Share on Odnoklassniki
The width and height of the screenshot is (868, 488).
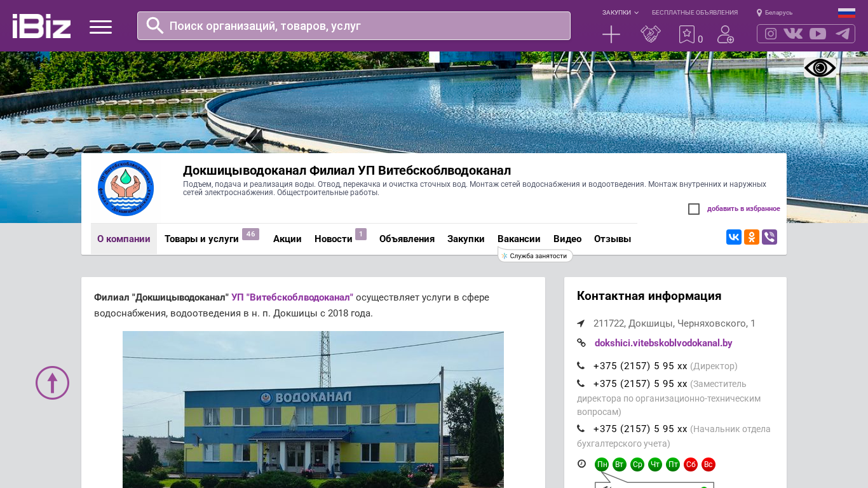752,237
